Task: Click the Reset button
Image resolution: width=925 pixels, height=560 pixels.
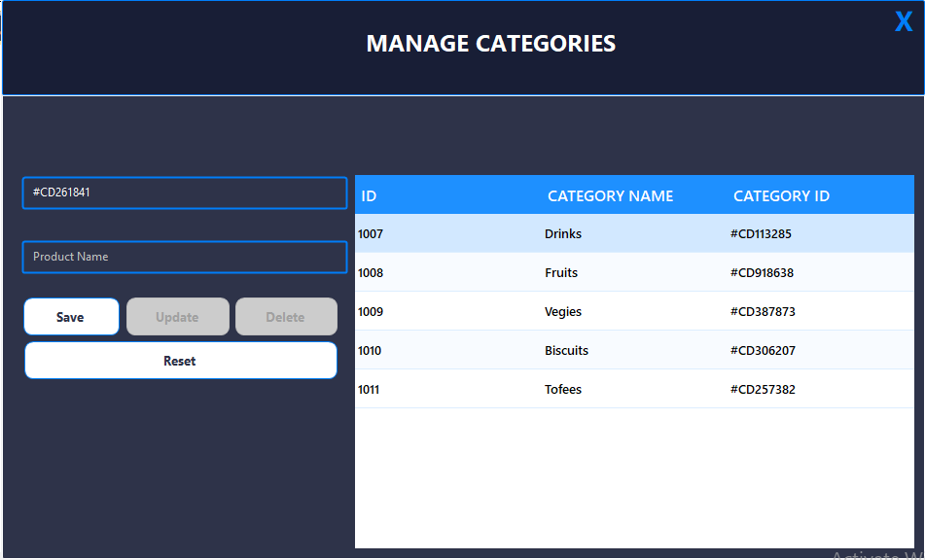Action: (x=179, y=361)
